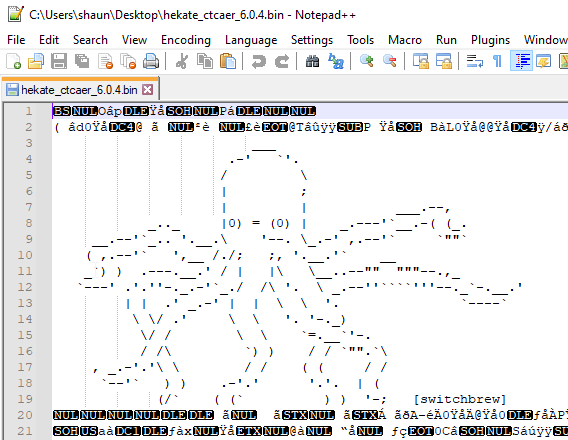The height and width of the screenshot is (440, 568).
Task: Open Find with the binoculars icon
Action: pos(312,61)
